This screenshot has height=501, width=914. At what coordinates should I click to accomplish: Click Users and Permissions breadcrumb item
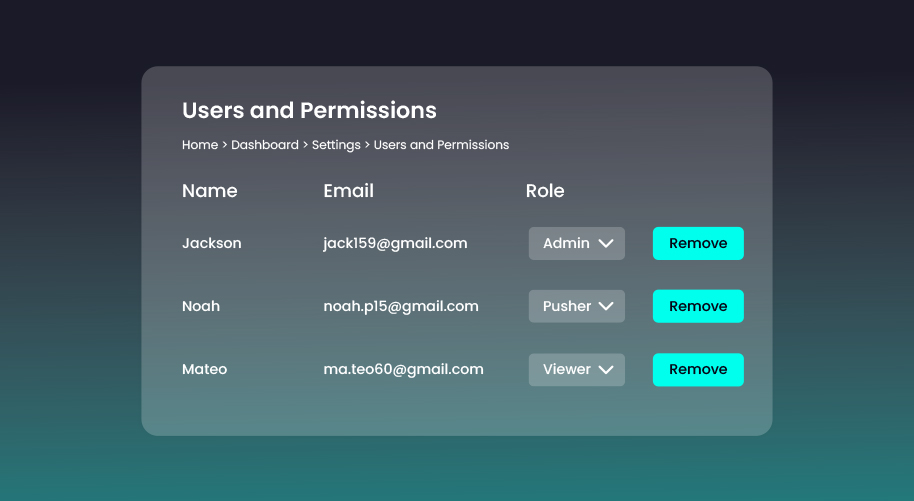[441, 145]
